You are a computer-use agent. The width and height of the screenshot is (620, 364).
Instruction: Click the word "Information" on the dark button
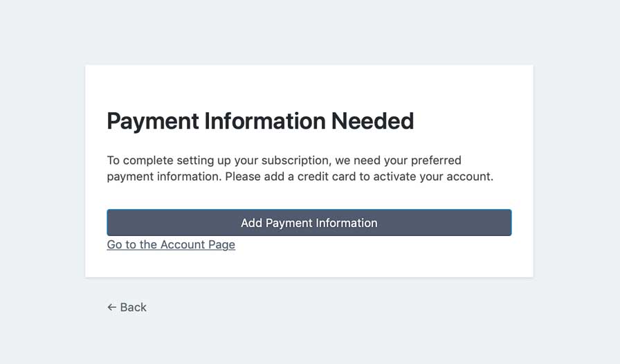tap(347, 223)
